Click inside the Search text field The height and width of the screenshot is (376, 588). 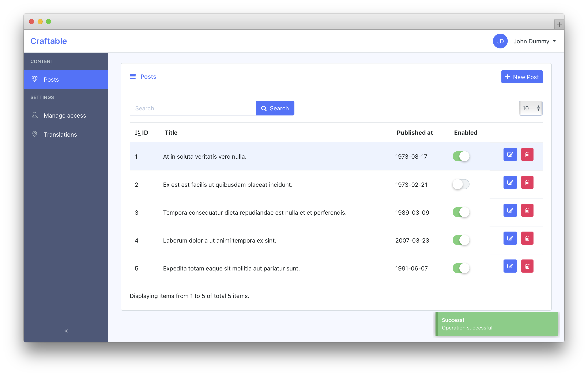click(x=193, y=108)
